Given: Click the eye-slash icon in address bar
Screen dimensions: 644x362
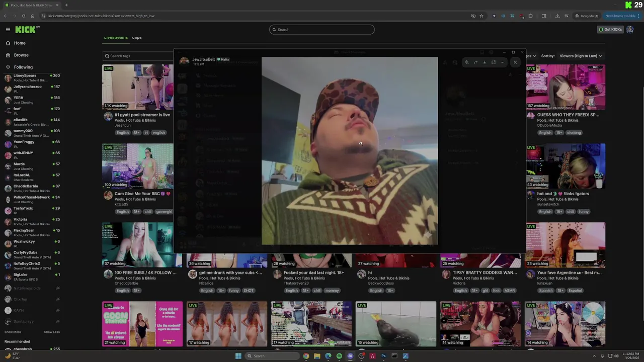Looking at the screenshot, I should click(x=473, y=16).
